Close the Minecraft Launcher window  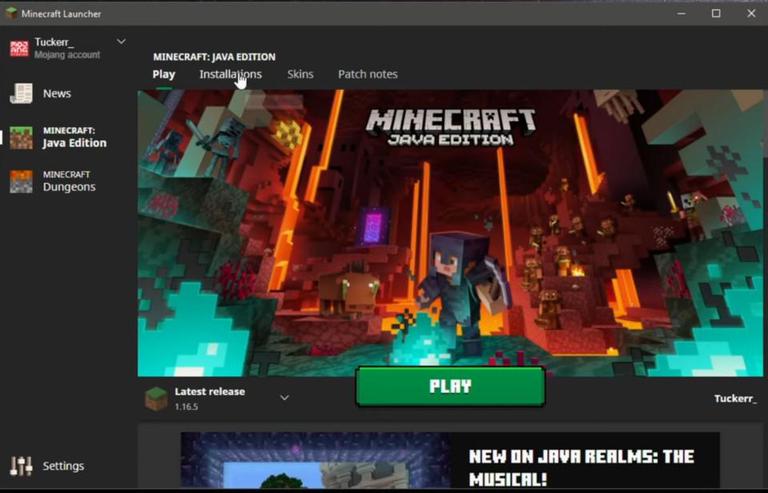click(x=751, y=14)
